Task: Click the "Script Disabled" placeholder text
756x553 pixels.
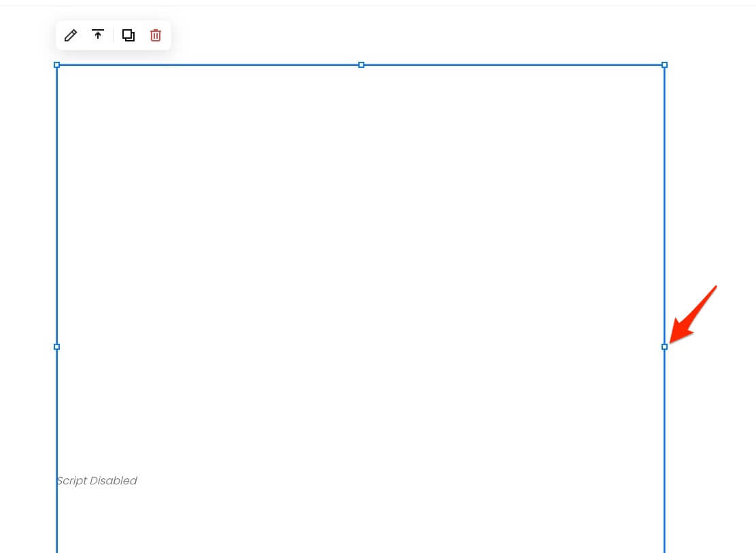Action: coord(97,481)
